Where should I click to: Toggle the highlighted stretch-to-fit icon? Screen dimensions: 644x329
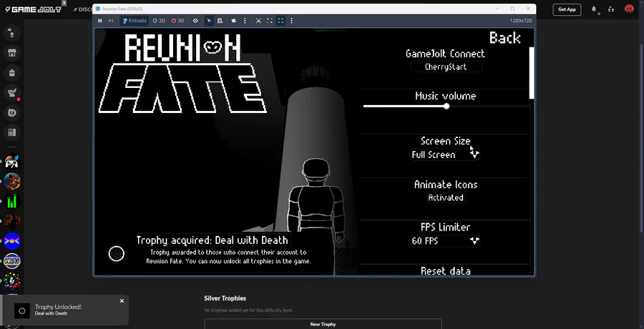pos(280,21)
